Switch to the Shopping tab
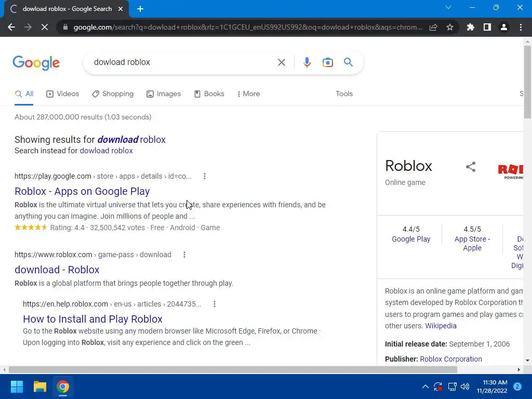This screenshot has width=532, height=399. click(x=113, y=94)
